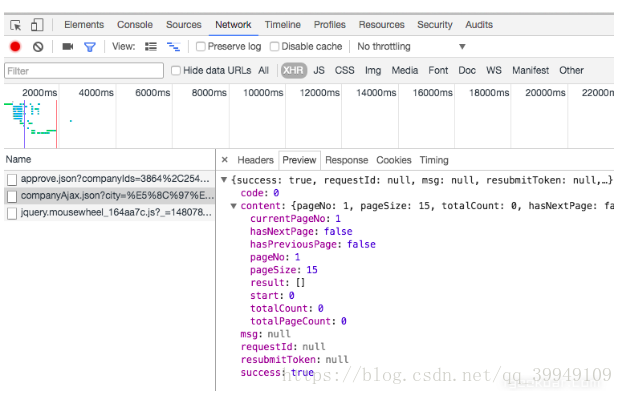623x395 pixels.
Task: Switch to the Sources panel
Action: (x=184, y=25)
